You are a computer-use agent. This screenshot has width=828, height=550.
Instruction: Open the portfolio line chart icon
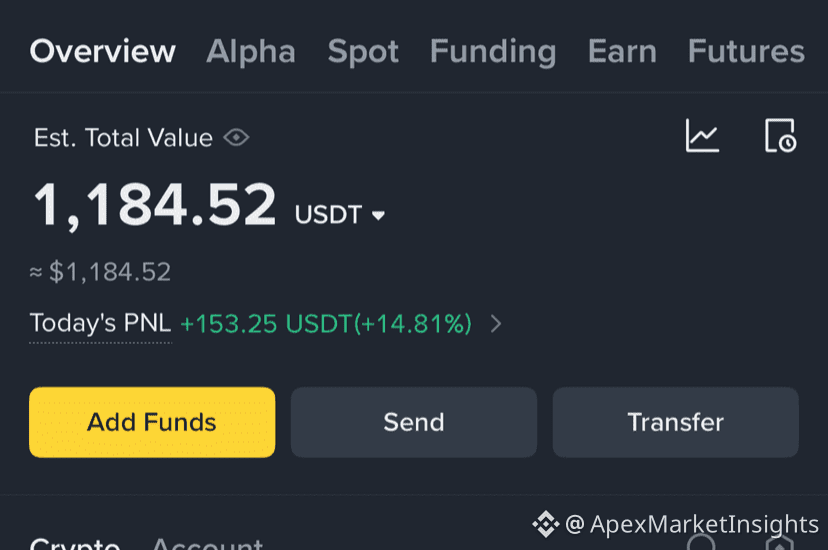click(x=702, y=135)
